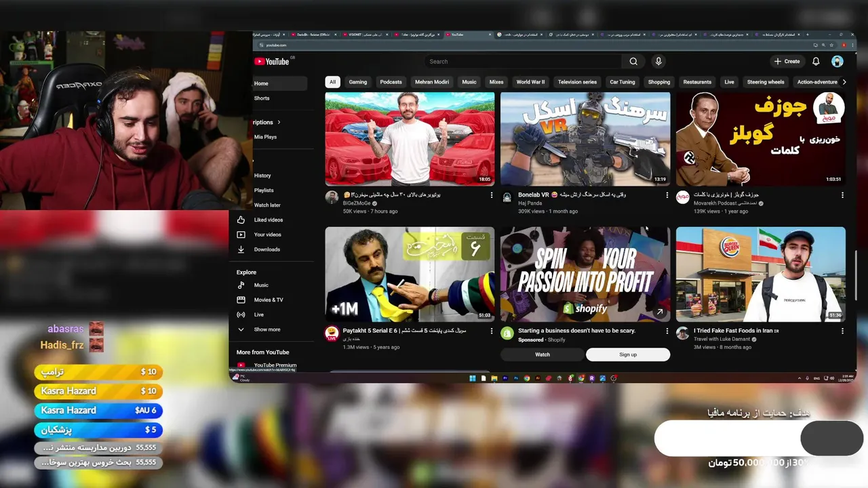Select the Podcasts chip
Viewport: 868px width, 488px height.
click(x=391, y=82)
